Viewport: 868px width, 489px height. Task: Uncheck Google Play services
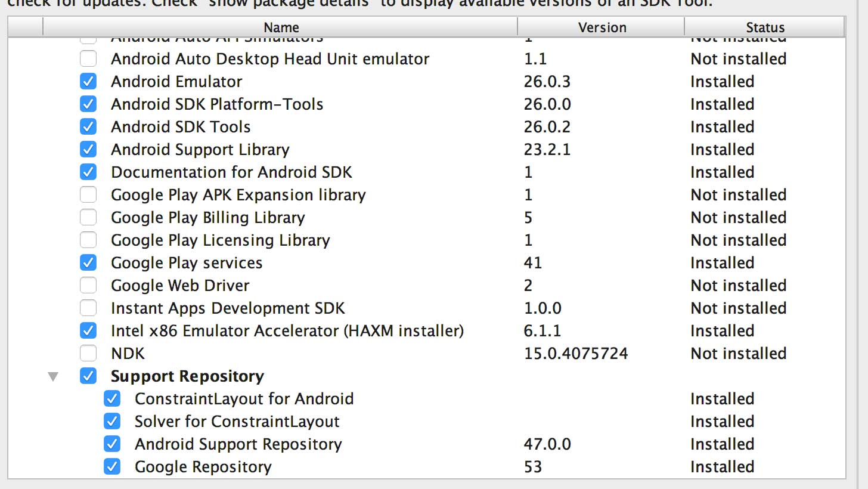[88, 263]
